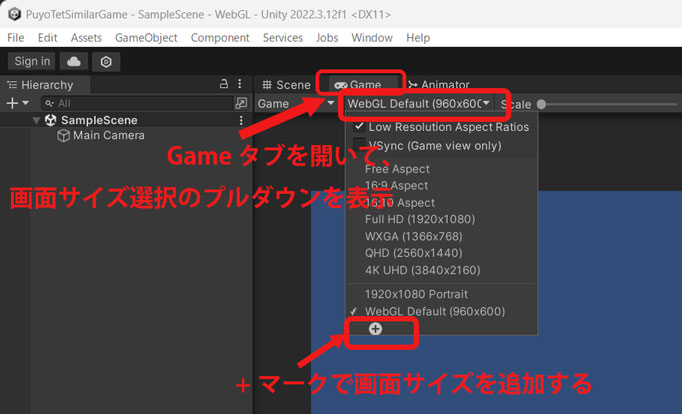682x414 pixels.
Task: Open the Component menu
Action: point(220,38)
